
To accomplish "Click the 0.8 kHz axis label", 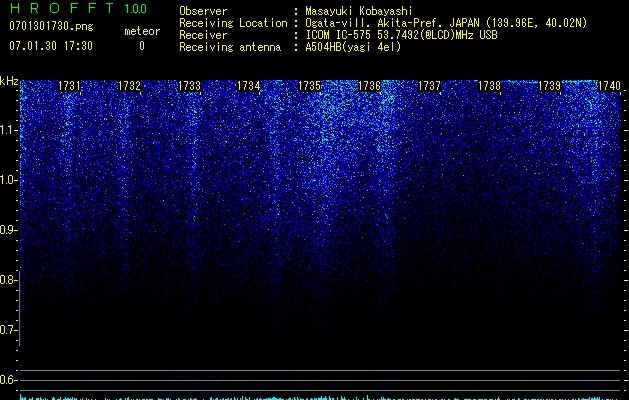I will 7,280.
